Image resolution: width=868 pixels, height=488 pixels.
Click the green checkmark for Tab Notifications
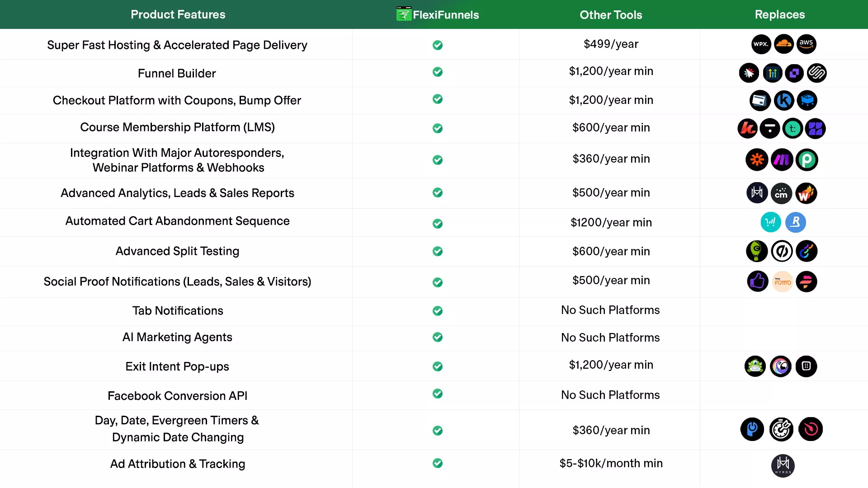click(x=437, y=311)
